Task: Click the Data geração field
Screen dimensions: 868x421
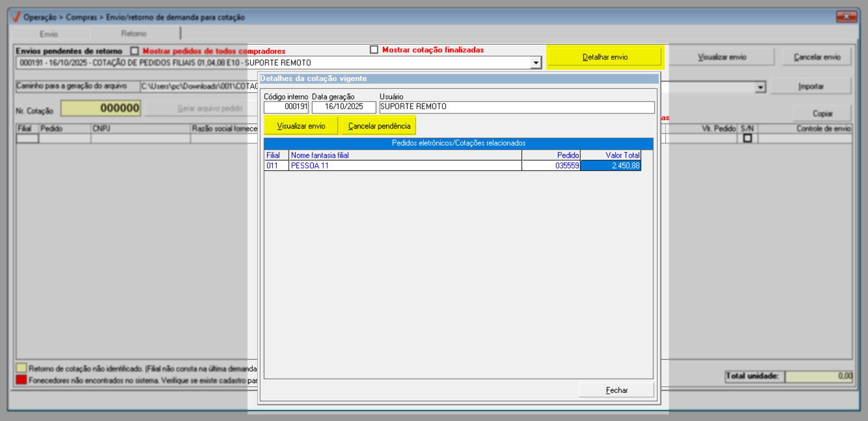Action: click(x=343, y=107)
